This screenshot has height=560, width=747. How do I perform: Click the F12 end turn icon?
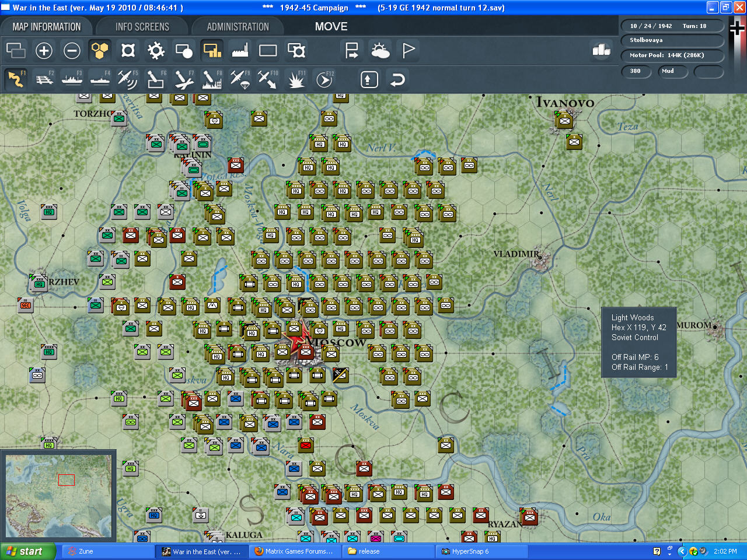tap(324, 79)
